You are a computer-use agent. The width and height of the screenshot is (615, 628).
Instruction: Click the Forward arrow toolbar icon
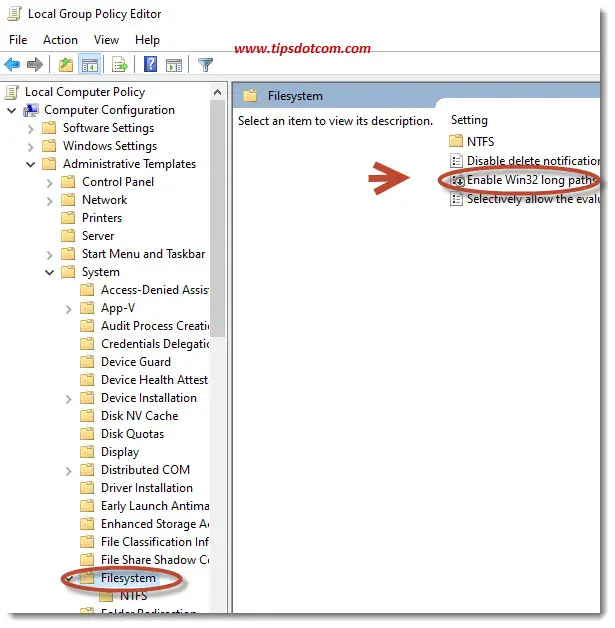[35, 64]
